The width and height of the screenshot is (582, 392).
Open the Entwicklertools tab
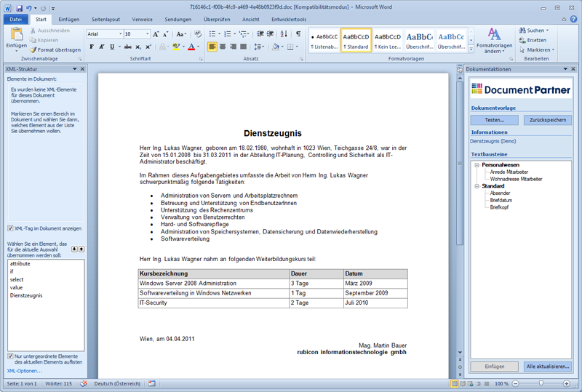(288, 20)
